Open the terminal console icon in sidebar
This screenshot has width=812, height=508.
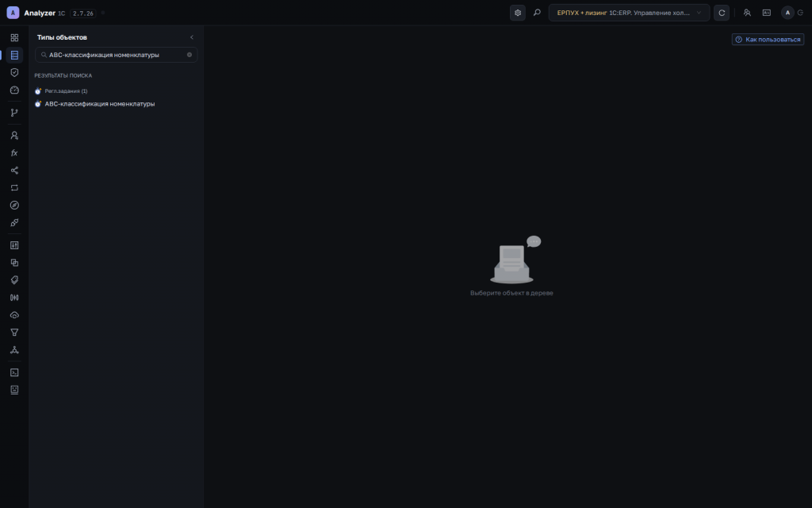pos(14,372)
